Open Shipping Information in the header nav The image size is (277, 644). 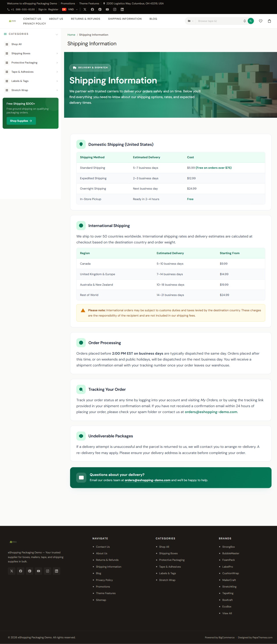pos(125,19)
